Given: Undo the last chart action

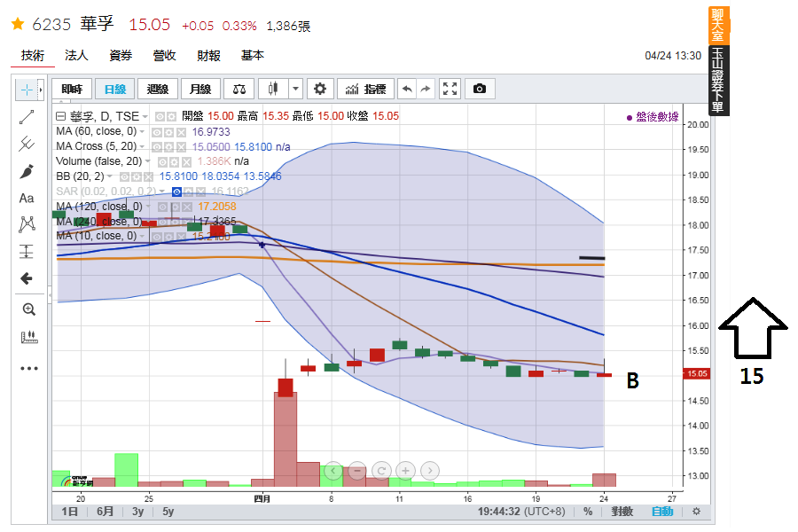Looking at the screenshot, I should tap(407, 89).
